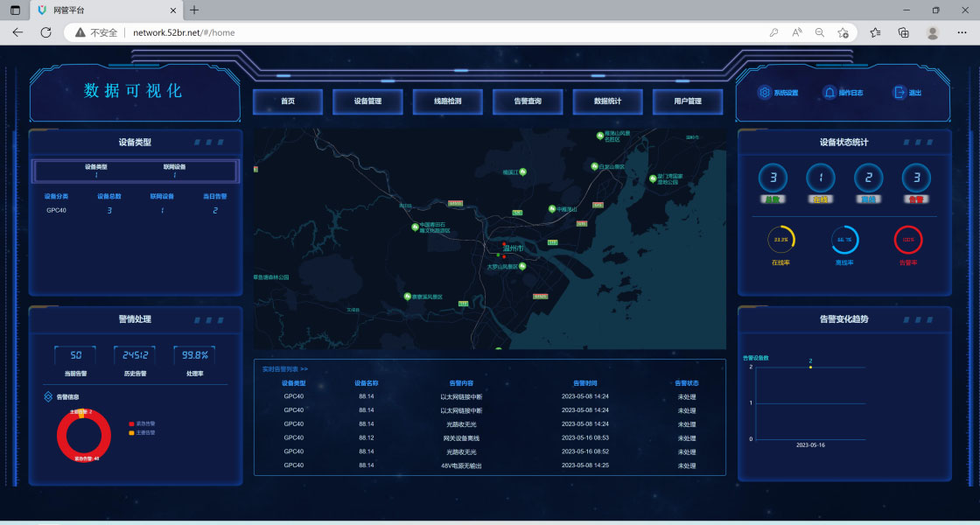980x525 pixels.
Task: Click the browser back arrow
Action: [17, 32]
